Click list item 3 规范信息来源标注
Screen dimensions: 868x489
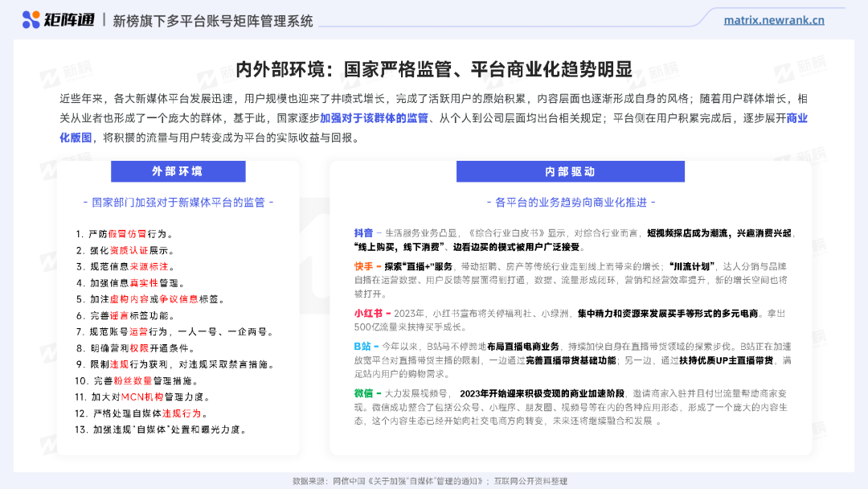pos(125,267)
